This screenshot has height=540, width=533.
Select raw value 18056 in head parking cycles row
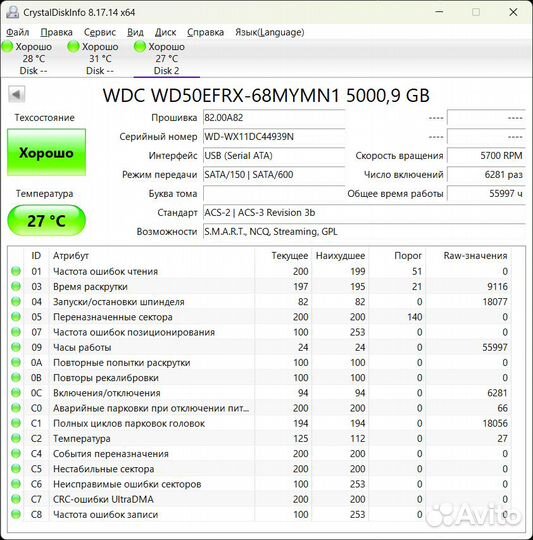(x=495, y=423)
